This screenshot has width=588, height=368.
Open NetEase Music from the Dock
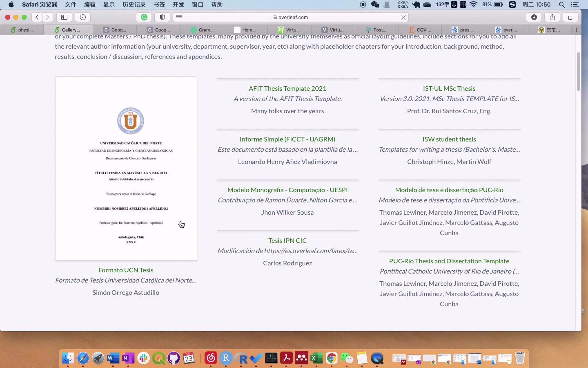[x=211, y=359]
